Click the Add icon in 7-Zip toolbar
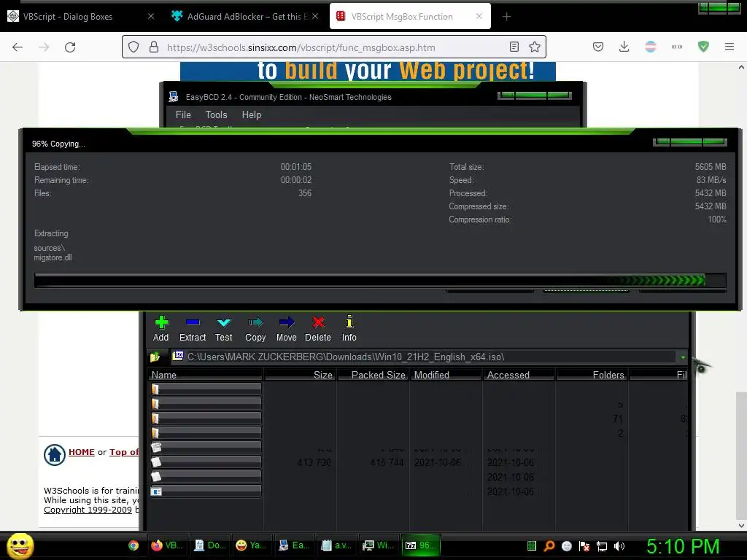Viewport: 747px width, 560px height. (161, 323)
